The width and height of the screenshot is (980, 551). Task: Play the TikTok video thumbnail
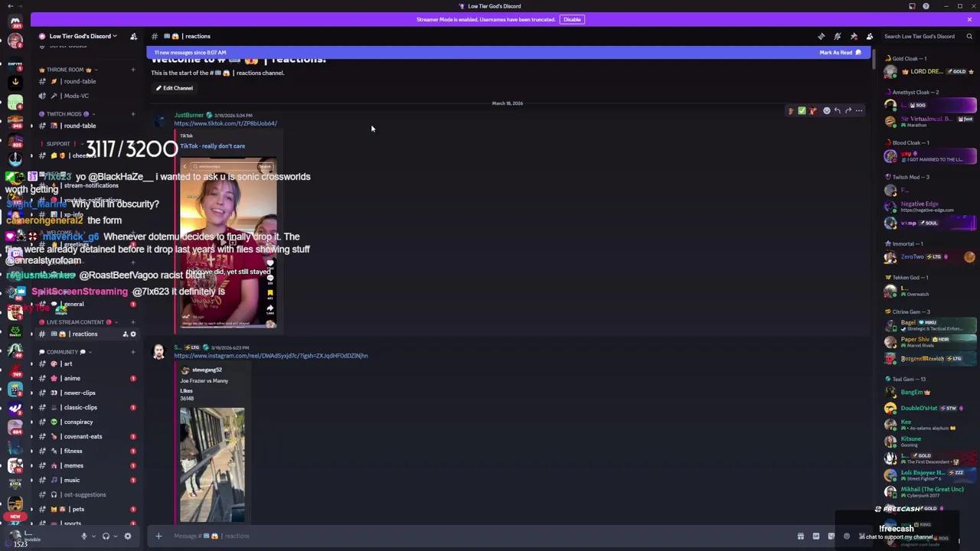(x=228, y=243)
